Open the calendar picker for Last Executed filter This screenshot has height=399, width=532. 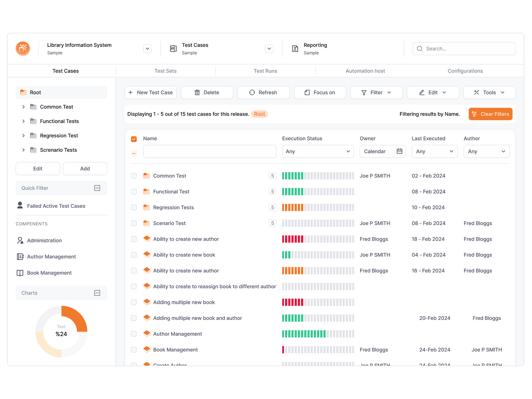pyautogui.click(x=400, y=151)
